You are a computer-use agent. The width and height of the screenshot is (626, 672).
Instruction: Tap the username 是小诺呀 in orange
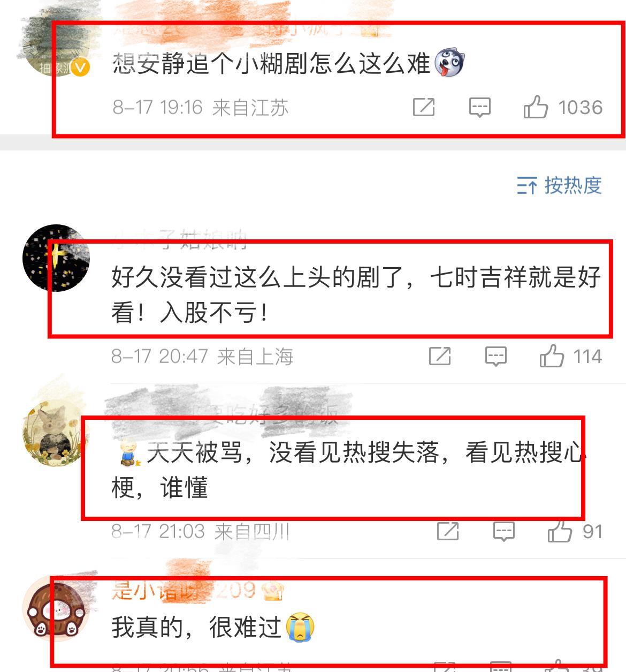click(x=155, y=591)
